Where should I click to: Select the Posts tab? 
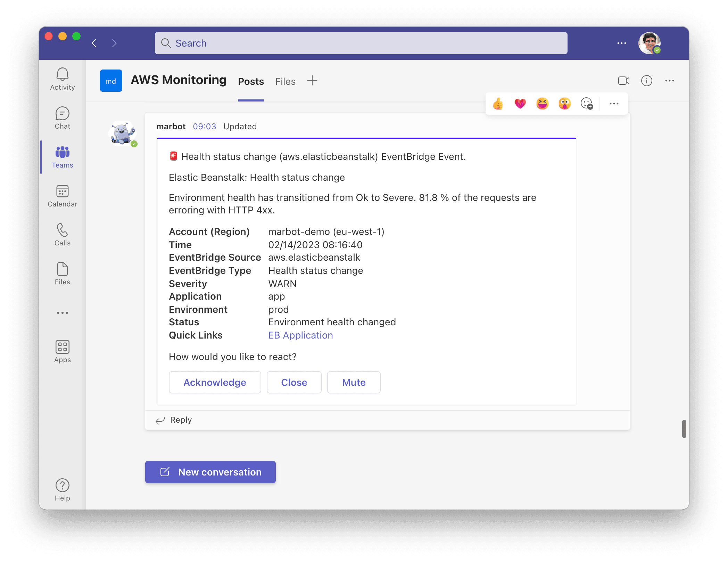point(251,81)
